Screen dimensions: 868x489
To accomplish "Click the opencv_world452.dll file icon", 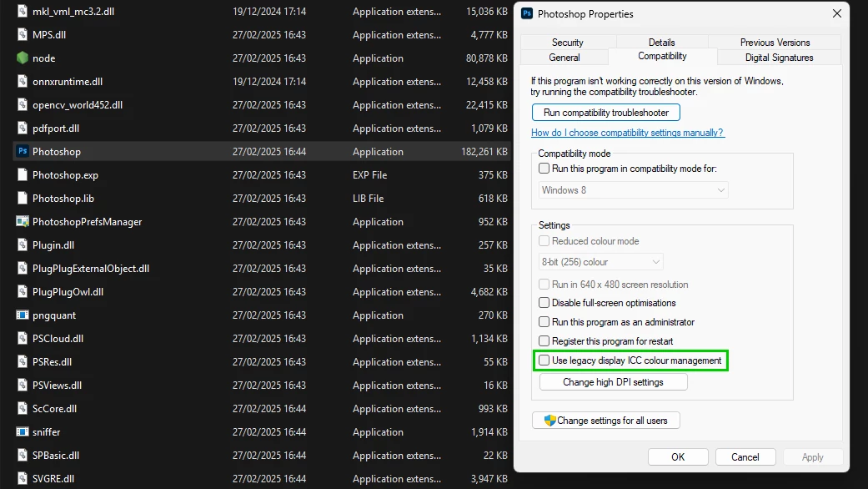I will tap(23, 104).
